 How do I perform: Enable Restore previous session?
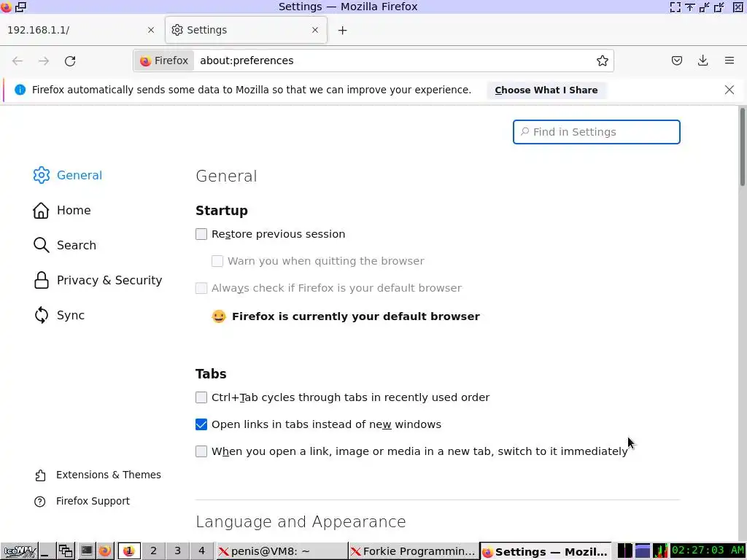pos(201,234)
